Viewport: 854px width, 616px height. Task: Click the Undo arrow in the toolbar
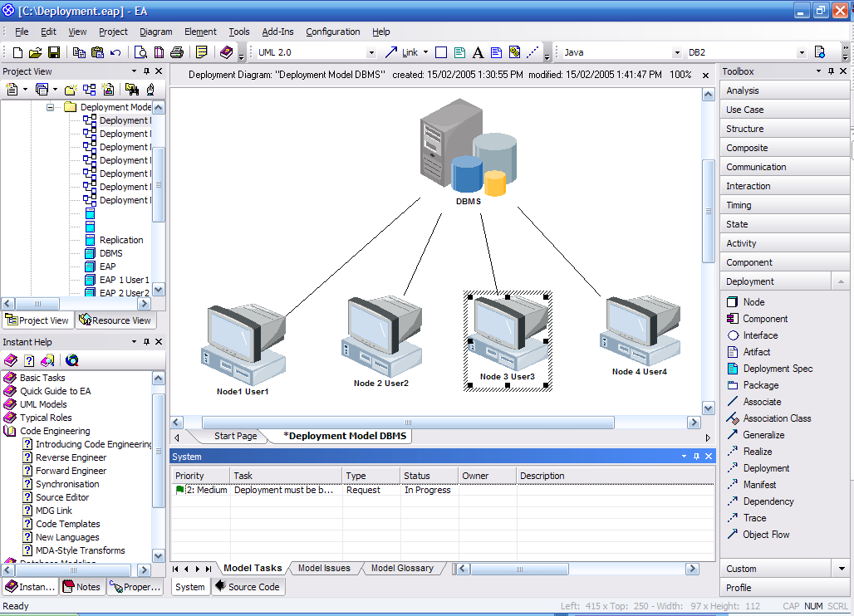(115, 52)
